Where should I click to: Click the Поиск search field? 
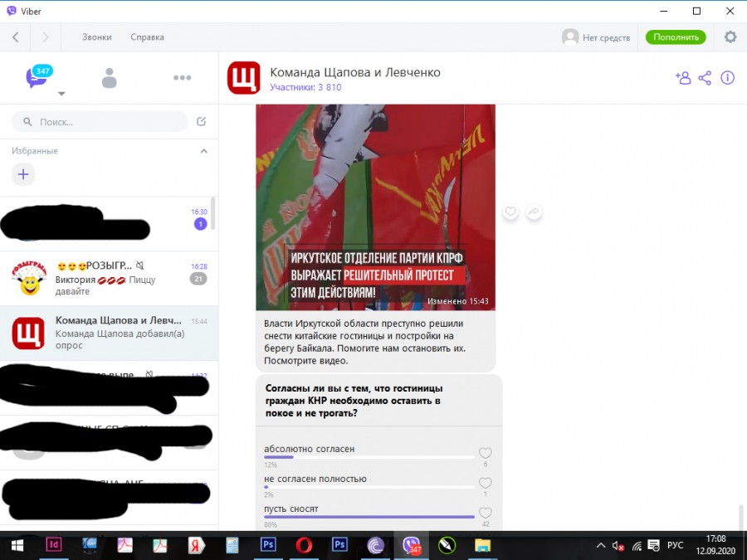(100, 122)
